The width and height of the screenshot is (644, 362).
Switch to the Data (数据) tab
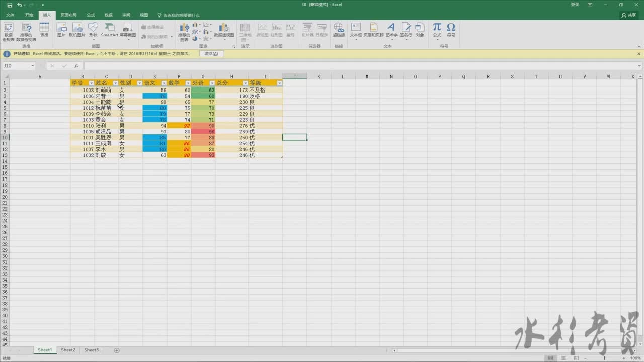(108, 15)
